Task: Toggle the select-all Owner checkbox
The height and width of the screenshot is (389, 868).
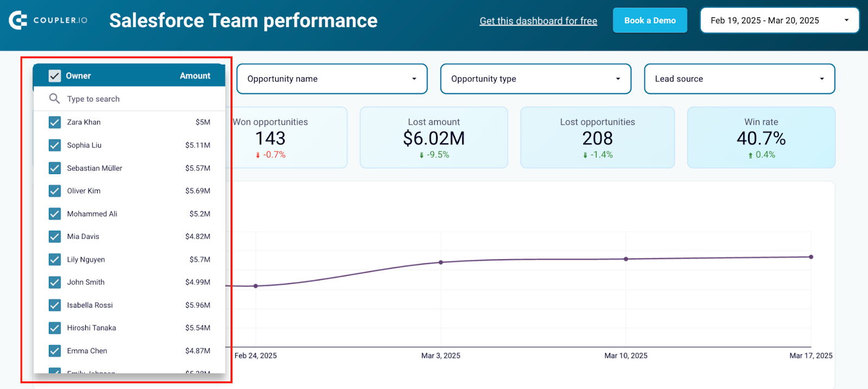Action: tap(55, 76)
